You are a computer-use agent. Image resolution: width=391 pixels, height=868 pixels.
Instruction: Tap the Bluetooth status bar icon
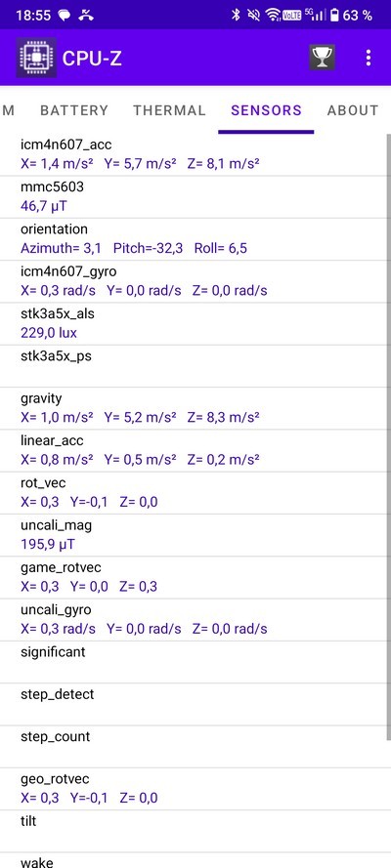tap(236, 16)
